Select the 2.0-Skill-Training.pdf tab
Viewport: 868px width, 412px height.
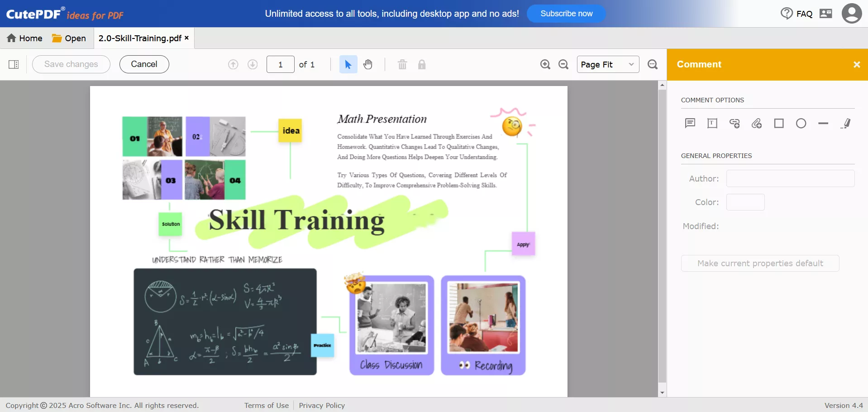(139, 38)
